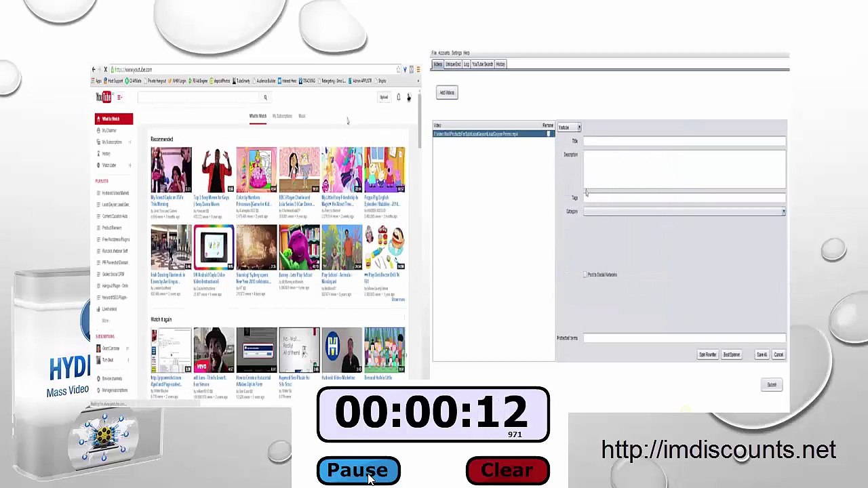The height and width of the screenshot is (488, 868).
Task: Go back in the browser
Action: (94, 70)
